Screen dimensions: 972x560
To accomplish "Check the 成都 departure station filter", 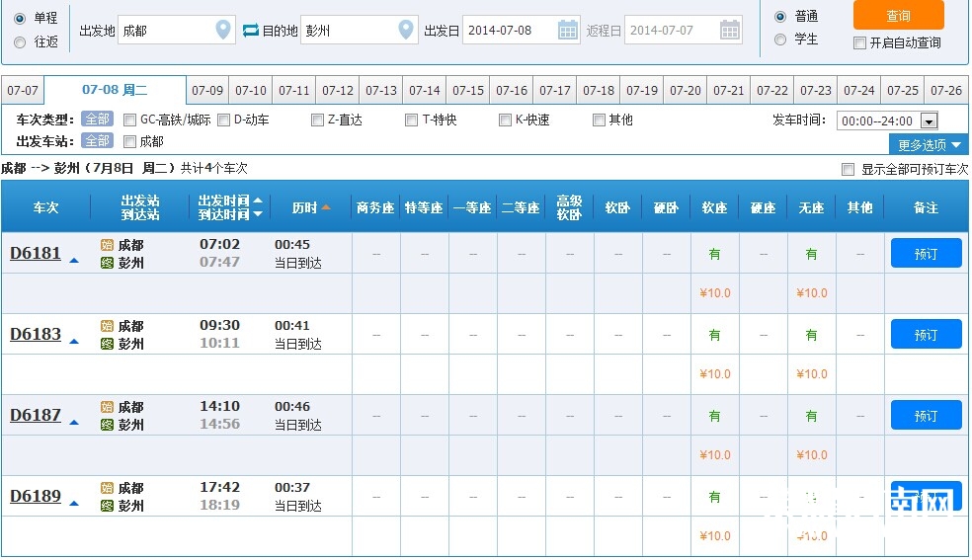I will point(129,142).
